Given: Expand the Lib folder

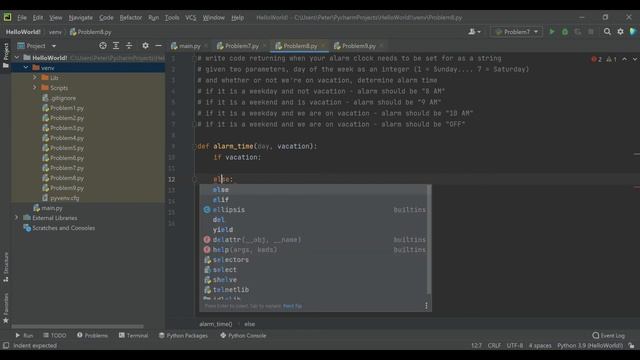Looking at the screenshot, I should click(x=35, y=78).
